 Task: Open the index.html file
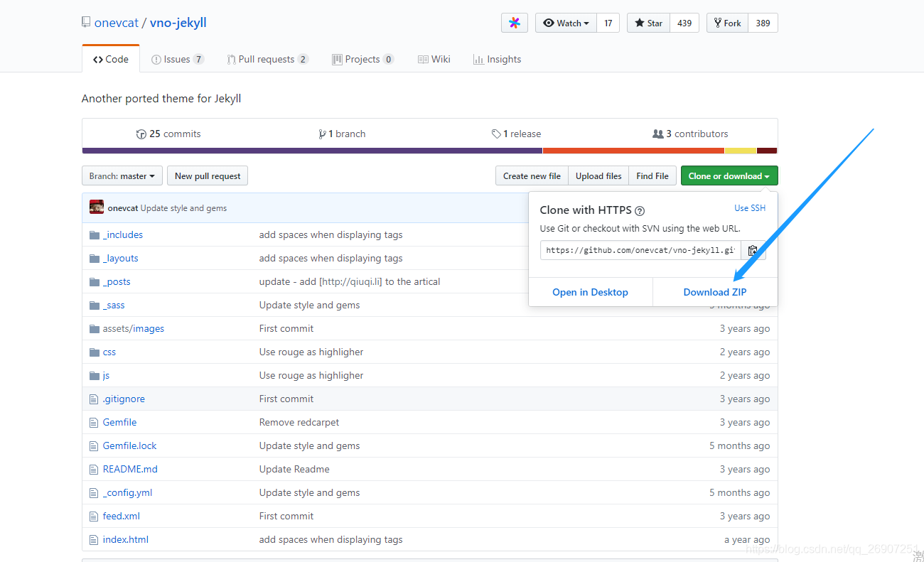tap(126, 539)
